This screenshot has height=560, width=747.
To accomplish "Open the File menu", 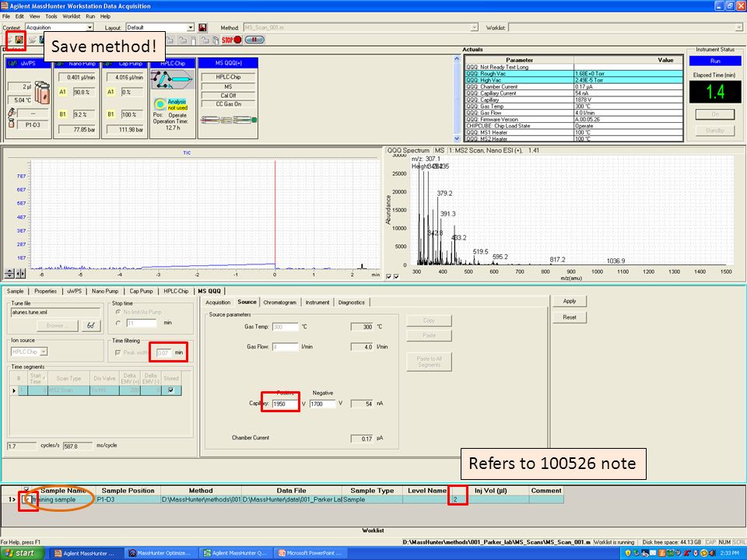I will point(5,16).
